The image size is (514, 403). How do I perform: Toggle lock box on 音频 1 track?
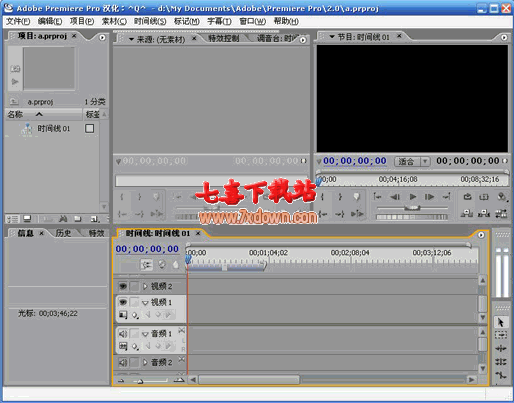tap(134, 334)
